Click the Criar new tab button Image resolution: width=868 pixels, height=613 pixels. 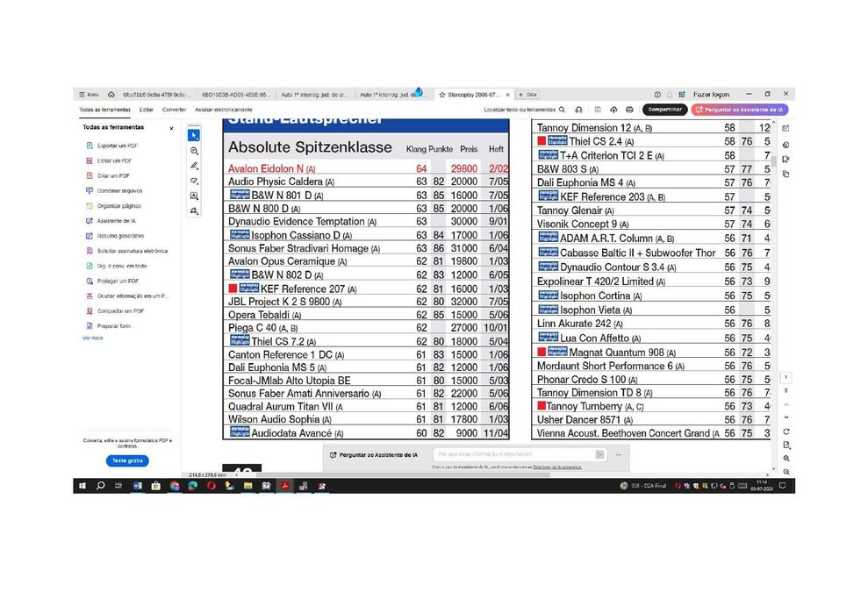click(x=527, y=95)
